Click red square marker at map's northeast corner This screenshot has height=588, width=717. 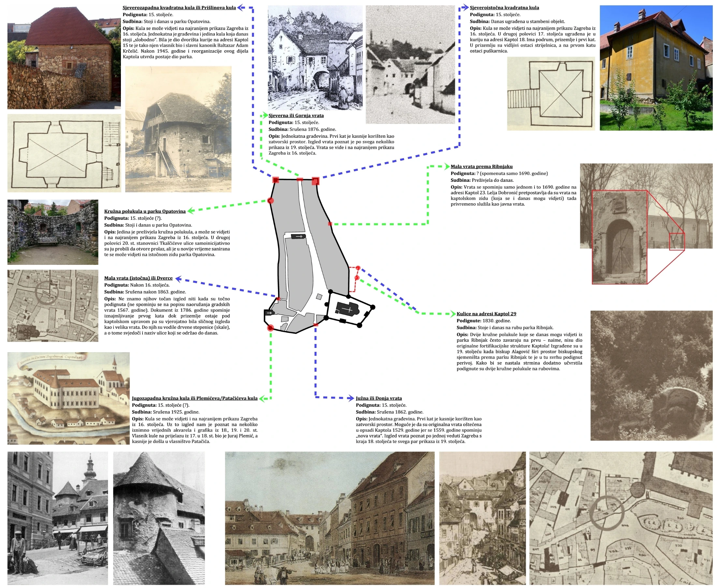point(315,181)
